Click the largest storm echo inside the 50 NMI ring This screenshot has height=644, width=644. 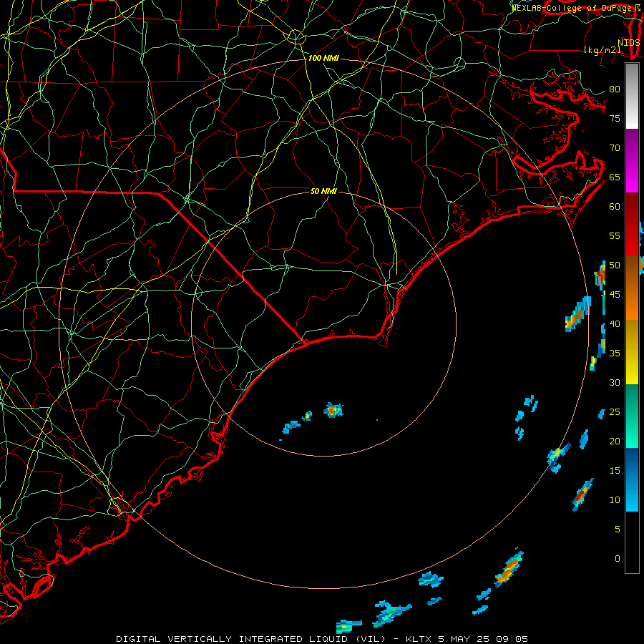(333, 410)
